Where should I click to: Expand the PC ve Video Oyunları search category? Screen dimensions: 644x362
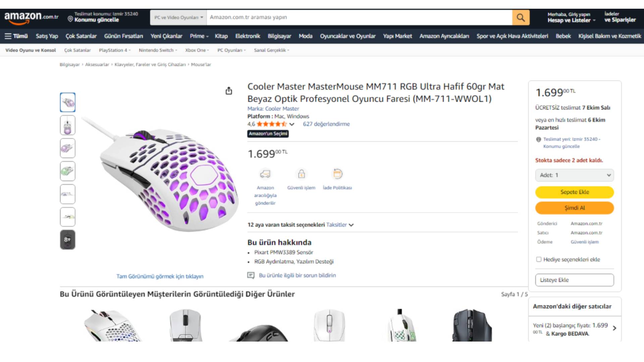178,17
